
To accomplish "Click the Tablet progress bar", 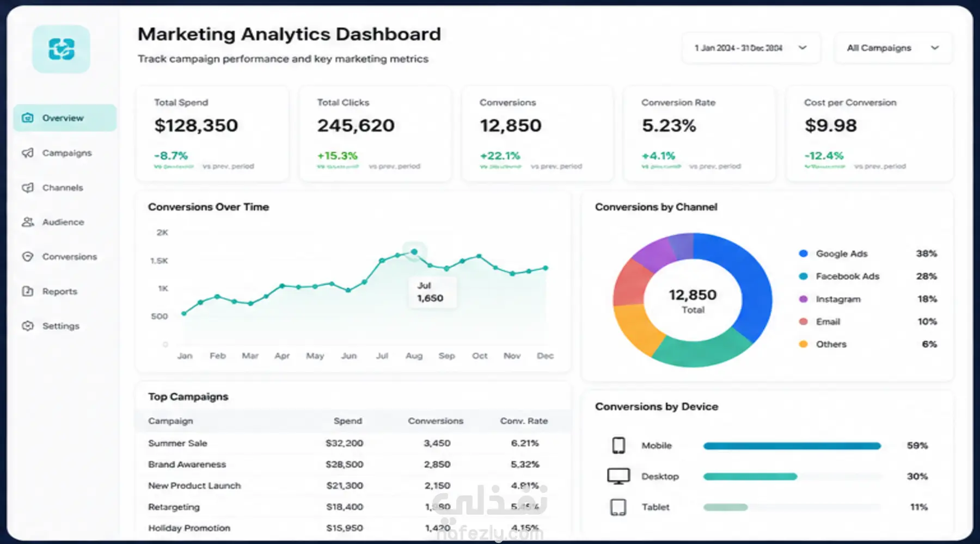I will click(x=725, y=508).
